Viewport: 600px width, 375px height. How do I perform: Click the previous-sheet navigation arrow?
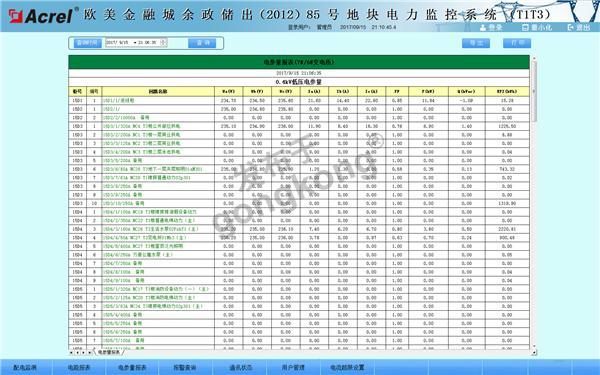[77, 352]
